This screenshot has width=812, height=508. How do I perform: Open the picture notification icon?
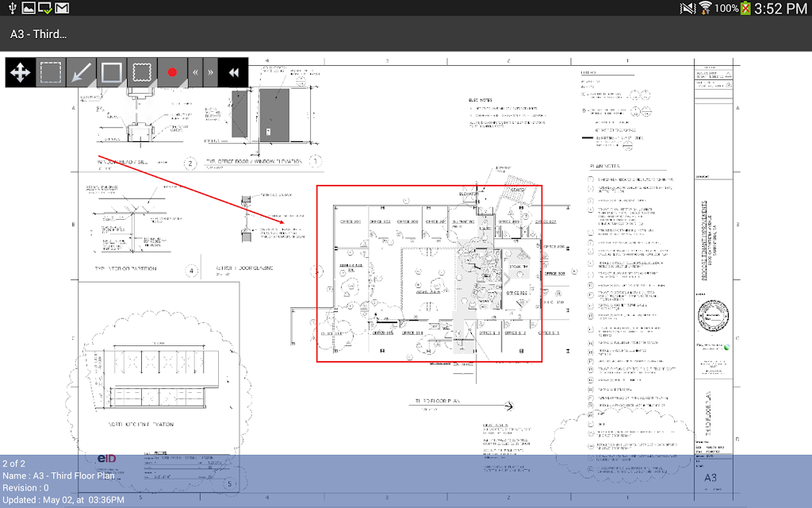(x=29, y=8)
